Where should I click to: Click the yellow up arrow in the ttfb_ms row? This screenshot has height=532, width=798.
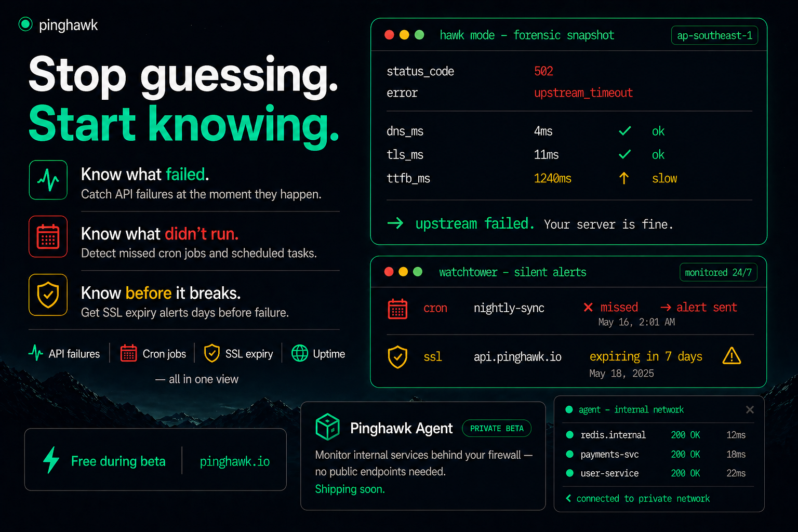[624, 178]
